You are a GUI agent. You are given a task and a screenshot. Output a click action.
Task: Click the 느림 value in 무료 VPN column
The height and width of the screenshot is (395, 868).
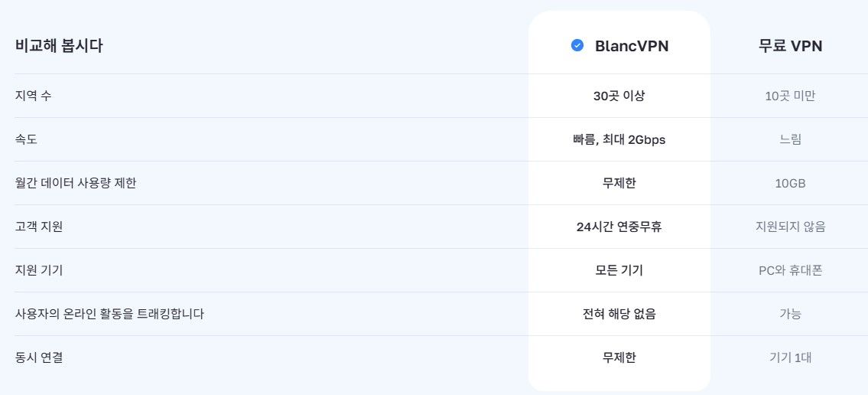(x=790, y=139)
